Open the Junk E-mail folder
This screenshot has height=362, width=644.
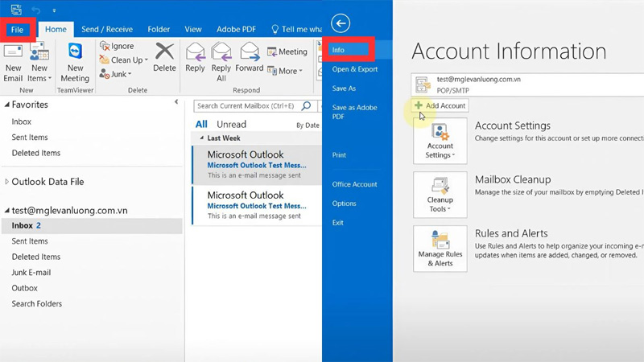[31, 273]
